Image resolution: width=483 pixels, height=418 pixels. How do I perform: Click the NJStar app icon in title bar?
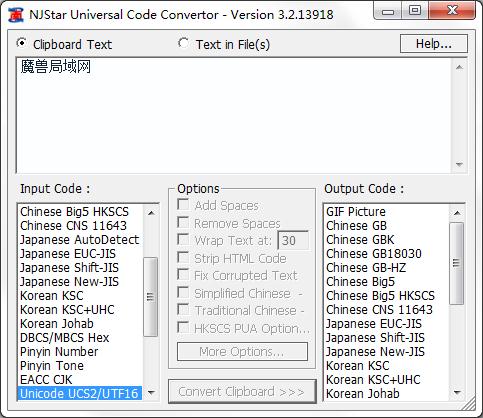tap(16, 15)
